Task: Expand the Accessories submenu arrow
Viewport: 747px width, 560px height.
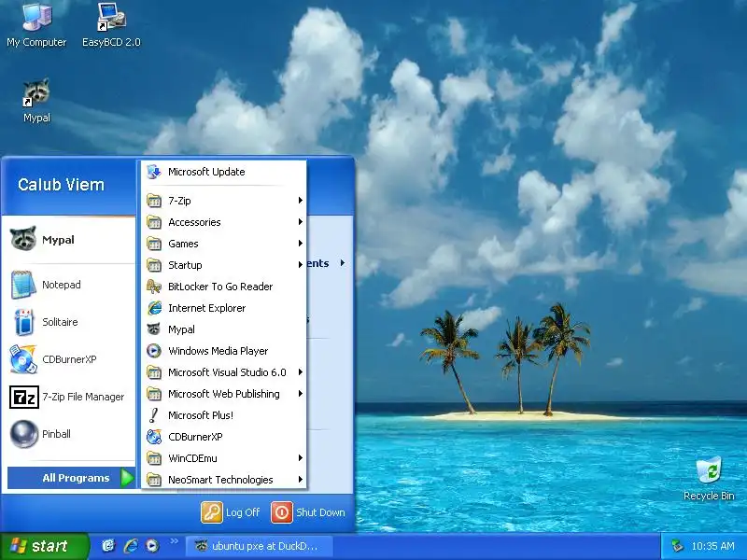Action: [300, 221]
